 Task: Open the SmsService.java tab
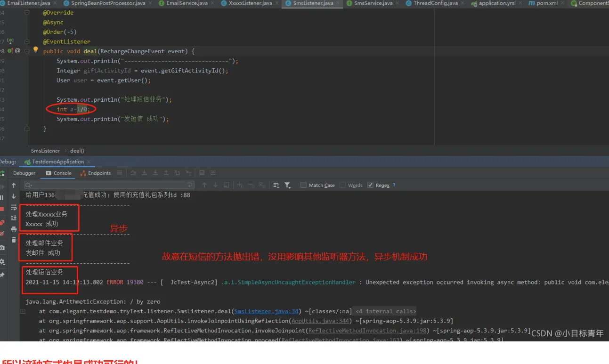tap(373, 3)
